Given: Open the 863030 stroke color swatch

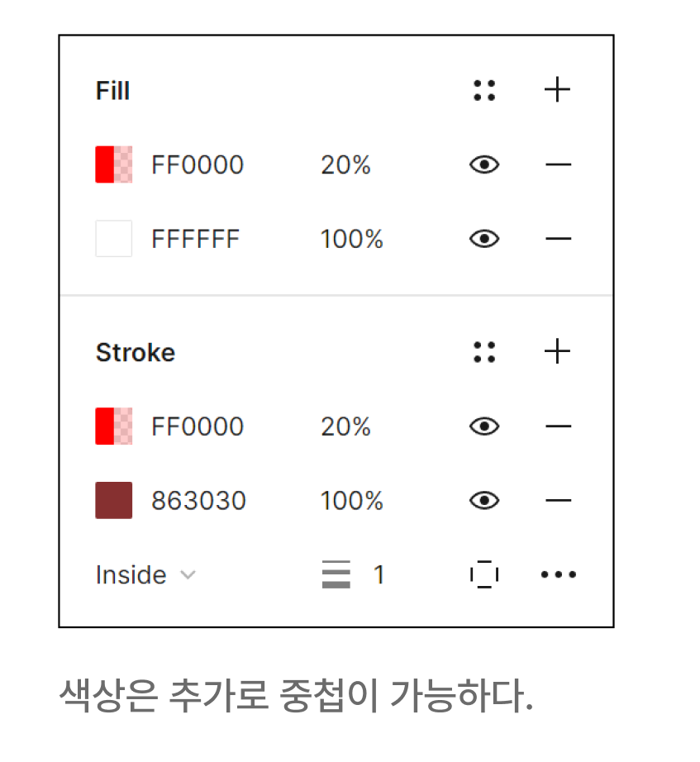Looking at the screenshot, I should tap(114, 500).
